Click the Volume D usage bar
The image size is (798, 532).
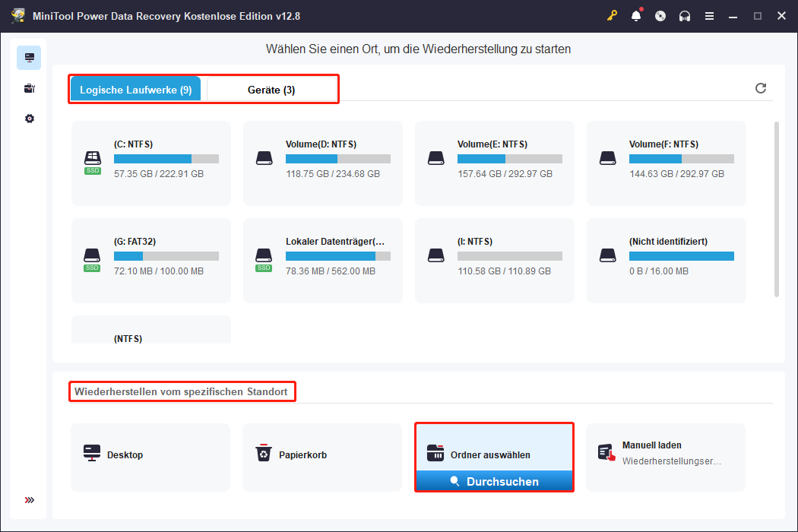338,159
